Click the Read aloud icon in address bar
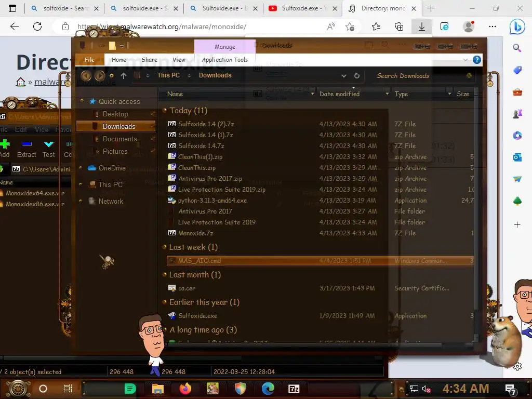532x399 pixels. pos(331,26)
